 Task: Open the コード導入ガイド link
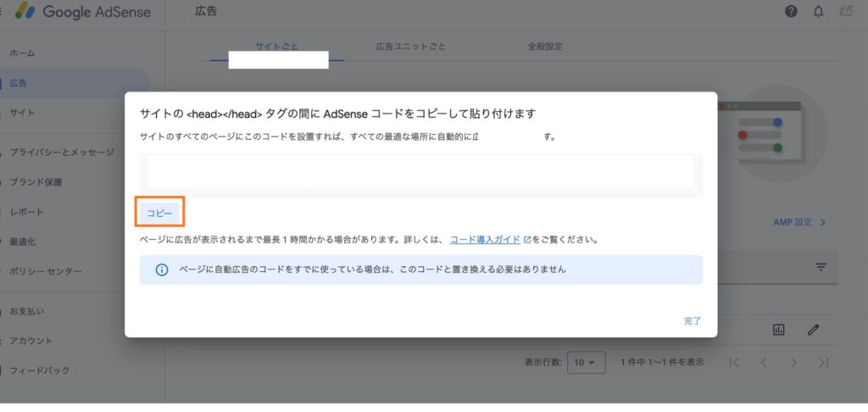[x=485, y=240]
